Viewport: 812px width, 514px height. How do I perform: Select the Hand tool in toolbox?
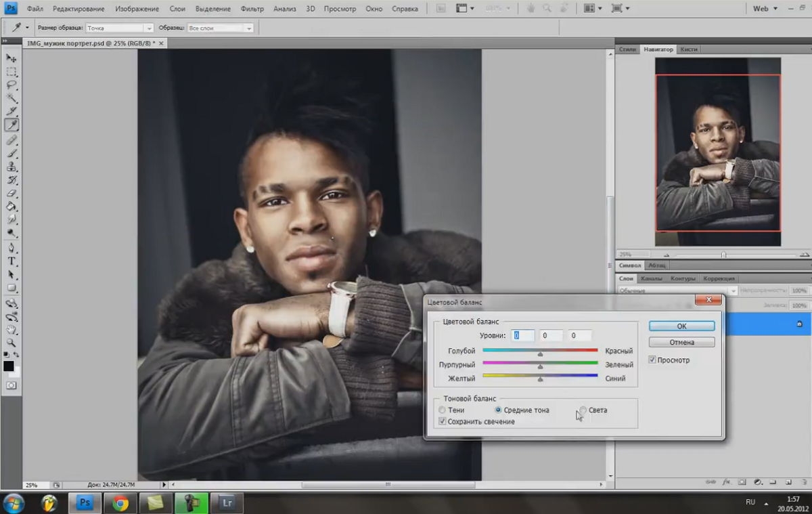[x=12, y=330]
